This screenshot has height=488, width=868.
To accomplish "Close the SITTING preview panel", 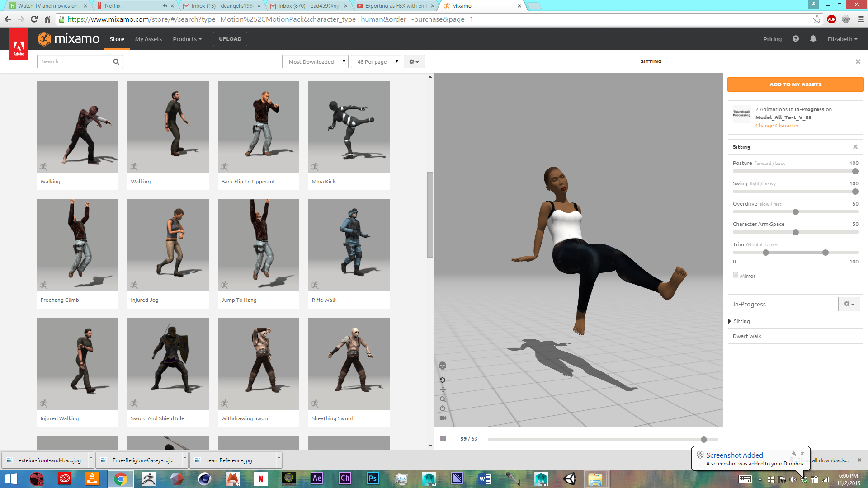I will [858, 61].
